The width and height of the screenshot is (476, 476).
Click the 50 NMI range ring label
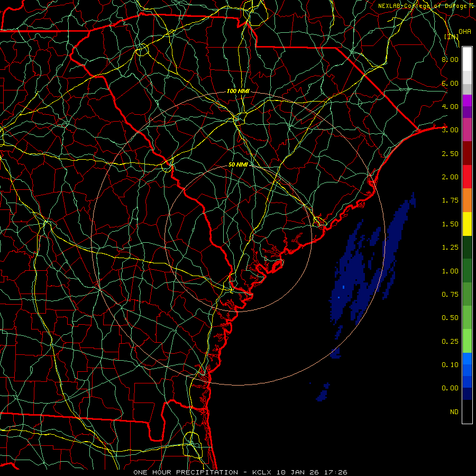coord(238,164)
